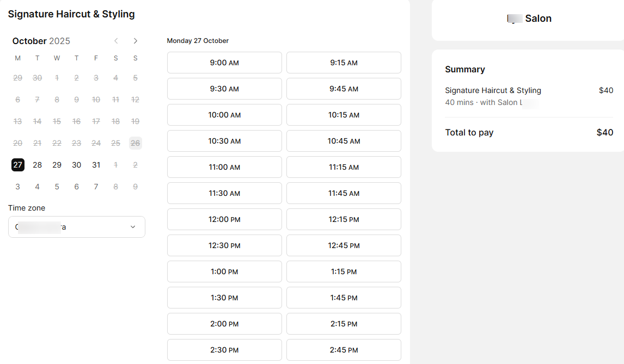Select October 28 in the calendar
This screenshot has width=624, height=364.
coord(37,165)
